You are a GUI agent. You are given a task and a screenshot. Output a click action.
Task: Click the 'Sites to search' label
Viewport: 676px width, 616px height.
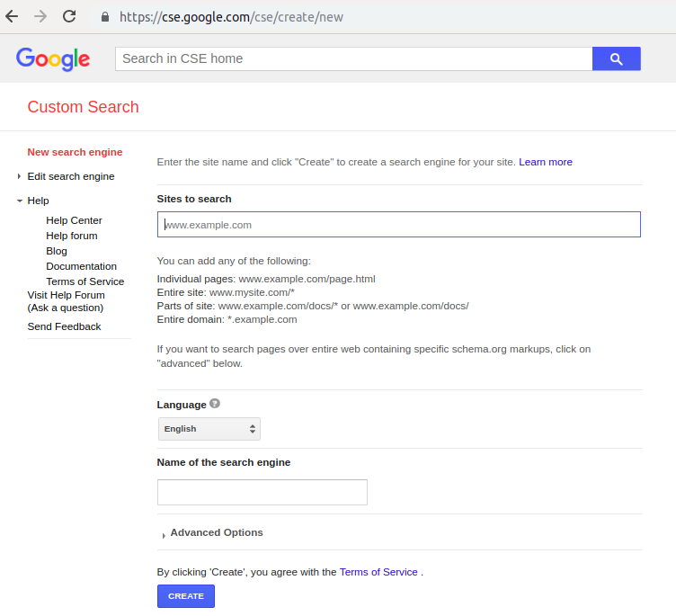click(194, 199)
